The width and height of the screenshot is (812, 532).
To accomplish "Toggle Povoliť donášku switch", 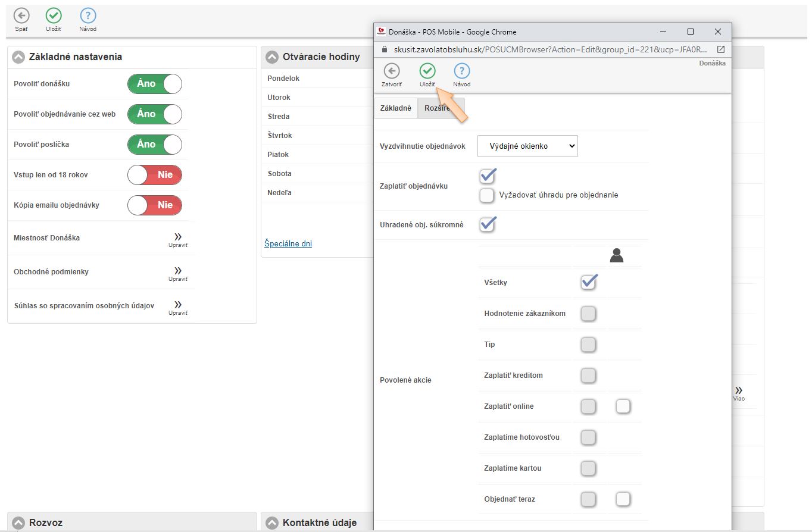I will [x=154, y=84].
